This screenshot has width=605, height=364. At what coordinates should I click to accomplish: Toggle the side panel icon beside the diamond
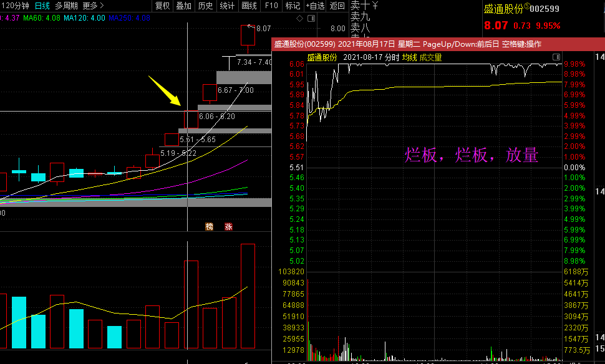[311, 18]
